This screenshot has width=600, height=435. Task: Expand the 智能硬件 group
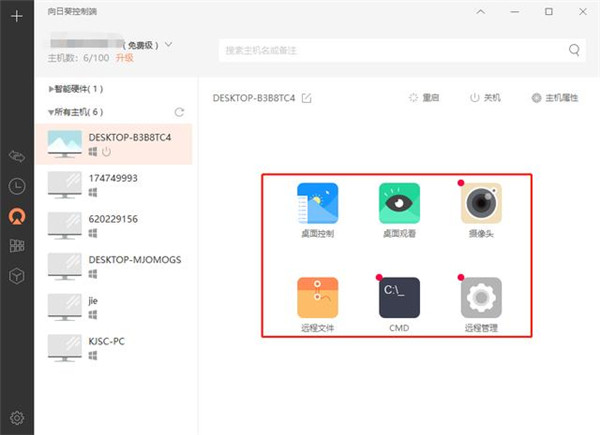(52, 89)
